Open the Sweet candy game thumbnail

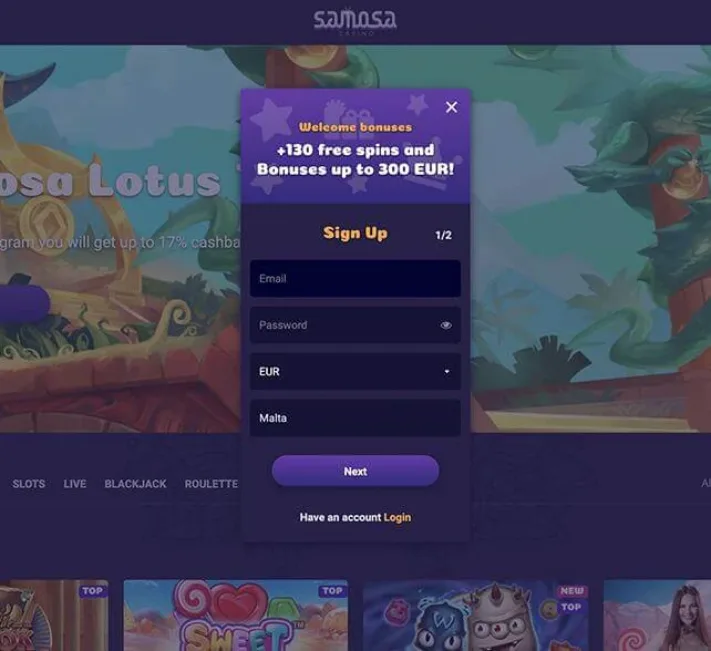[236, 615]
